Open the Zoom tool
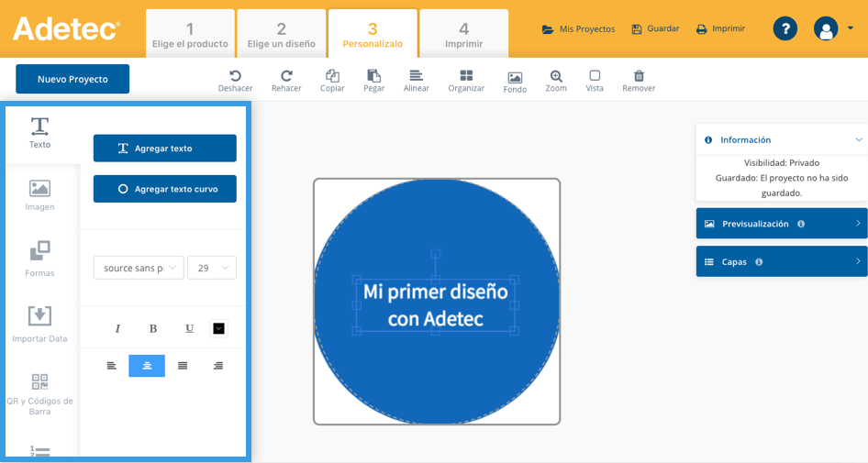Viewport: 868px width, 463px height. tap(556, 80)
